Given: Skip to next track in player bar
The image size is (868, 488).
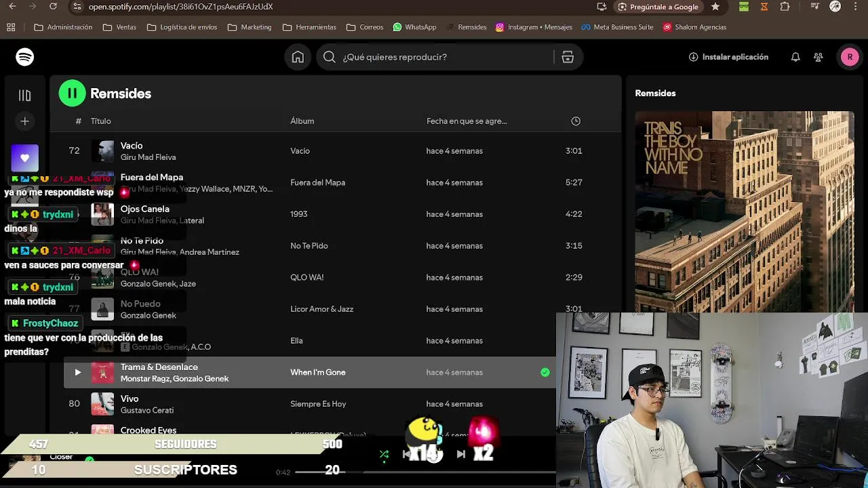Looking at the screenshot, I should [461, 454].
